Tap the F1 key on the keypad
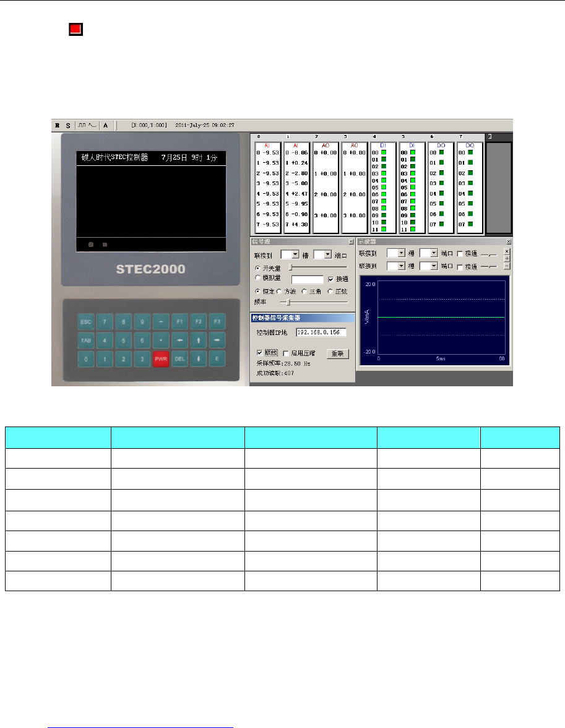Viewport: 565px width, 728px height. (x=179, y=322)
